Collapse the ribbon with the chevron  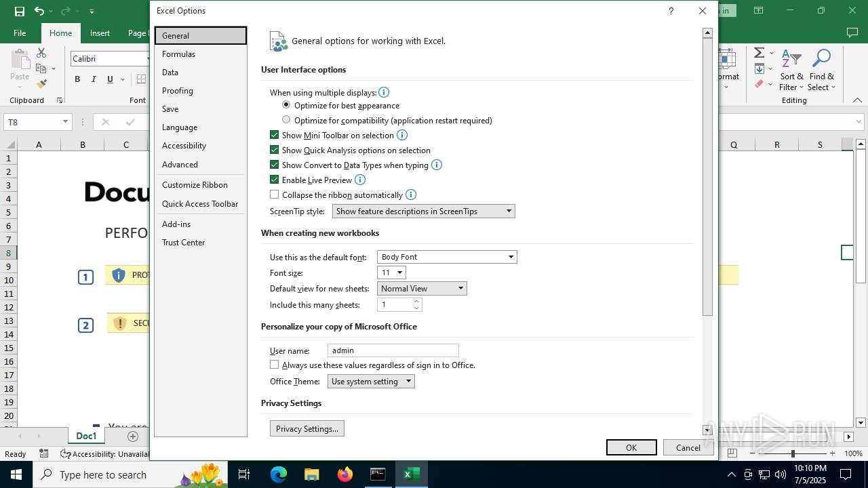(857, 100)
